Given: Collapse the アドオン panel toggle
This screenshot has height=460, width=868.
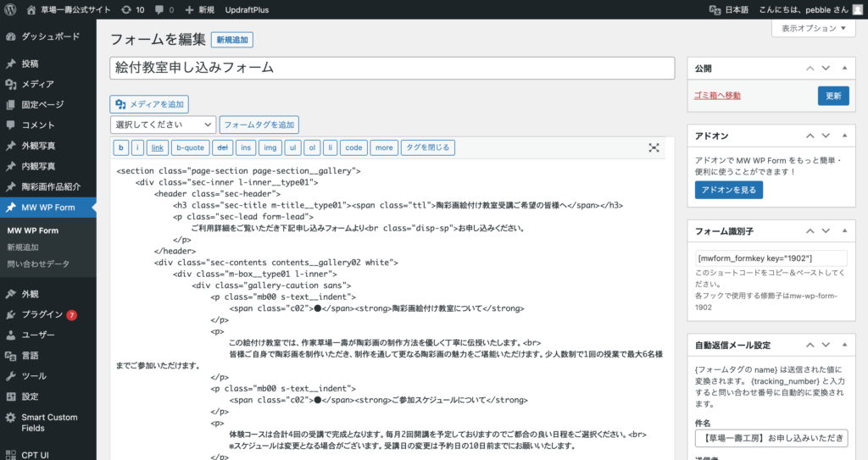Looking at the screenshot, I should (844, 136).
